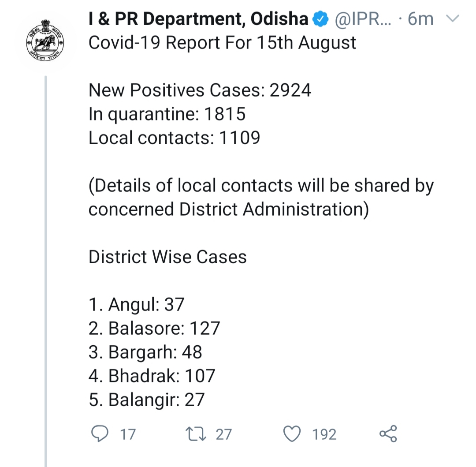
Task: Click the 'Balasore: 127' list entry
Action: pyautogui.click(x=154, y=328)
